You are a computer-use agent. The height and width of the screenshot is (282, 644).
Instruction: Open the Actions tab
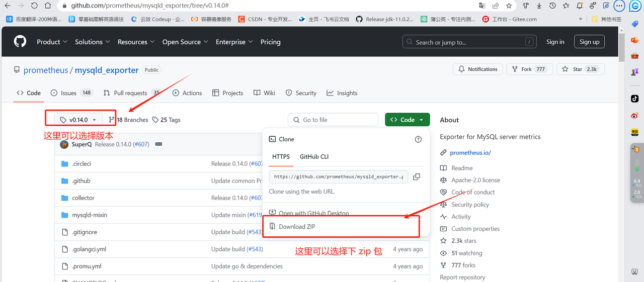[187, 93]
